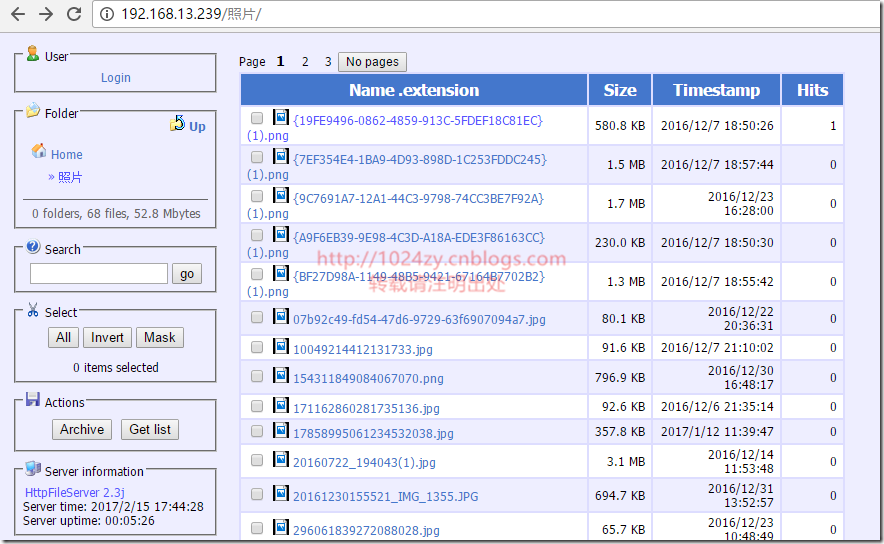Click the User panel person icon
This screenshot has width=884, height=544.
click(x=33, y=54)
